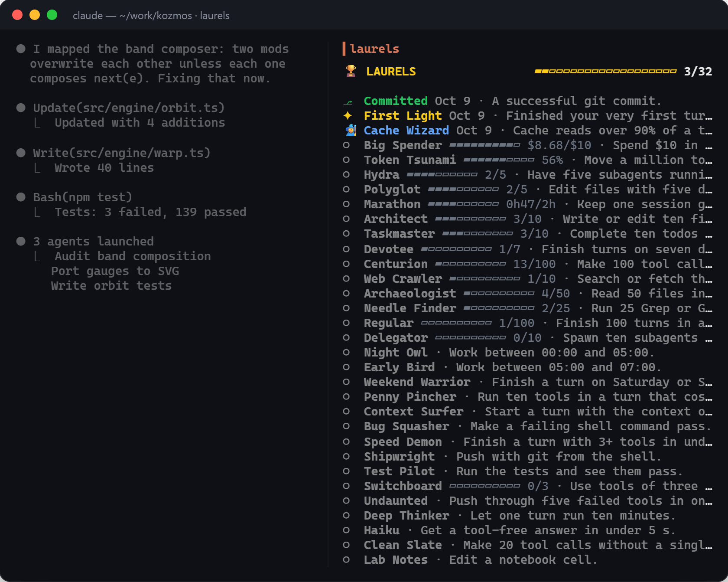Select the Bug Squasher laurel name
This screenshot has width=728, height=582.
[x=406, y=426]
